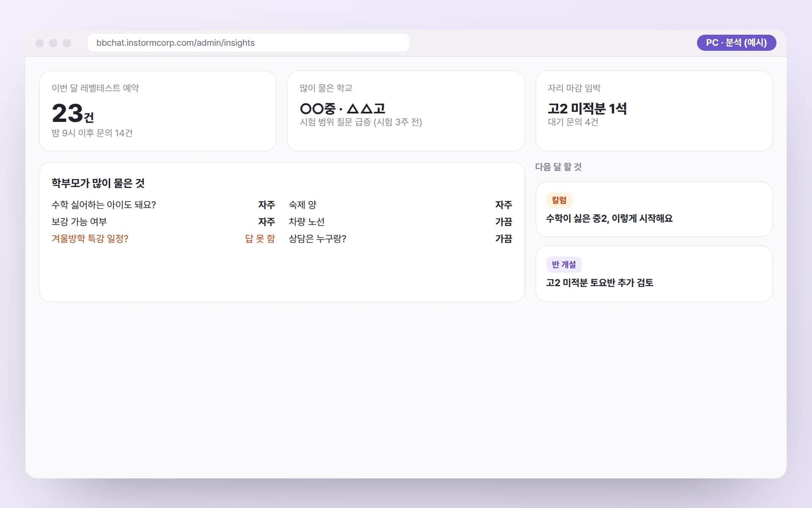Click the '대기 문의 4건' subtext
The image size is (812, 508).
(x=573, y=122)
